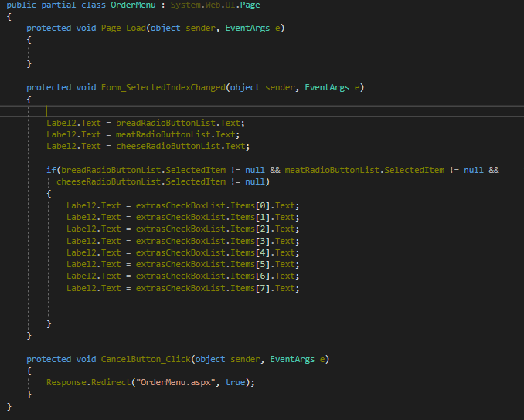The image size is (524, 420).
Task: Click the line with extrasCheckBoxList.Items[1]
Action: point(183,217)
